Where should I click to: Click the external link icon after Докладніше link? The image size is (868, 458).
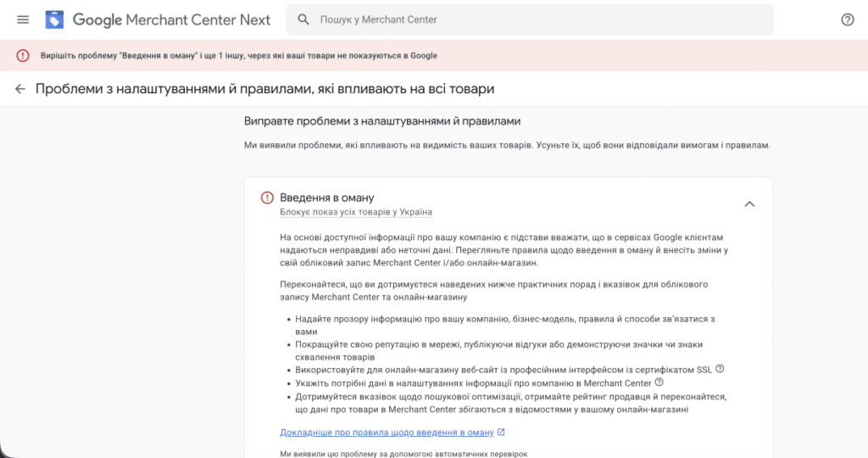coord(501,432)
